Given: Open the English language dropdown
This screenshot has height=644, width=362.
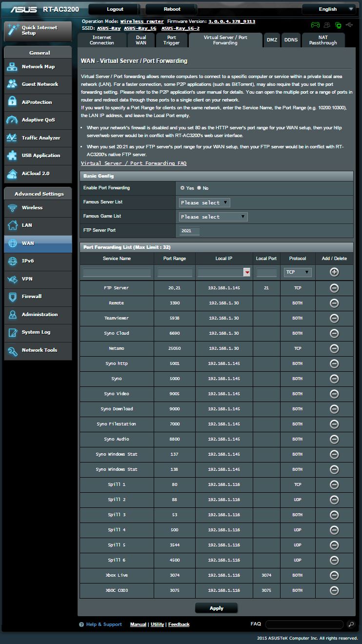Looking at the screenshot, I should point(329,9).
